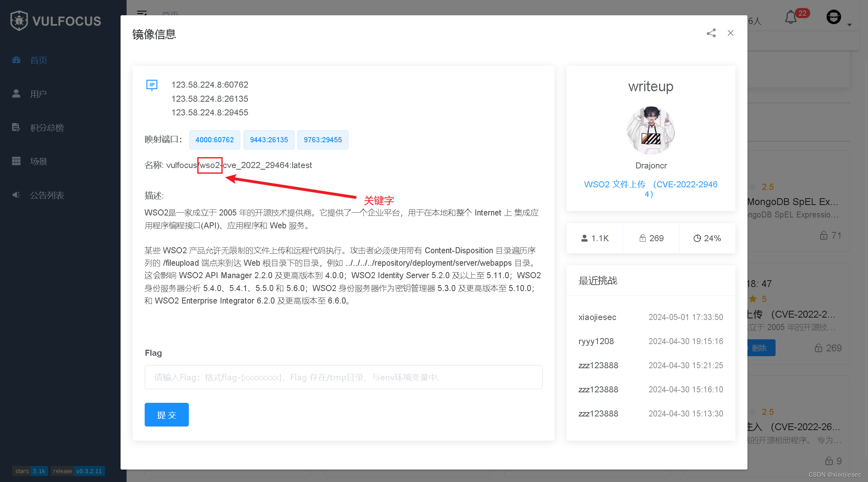Select port mapping 4000:60762
Screen dimensions: 868x482
[x=215, y=139]
